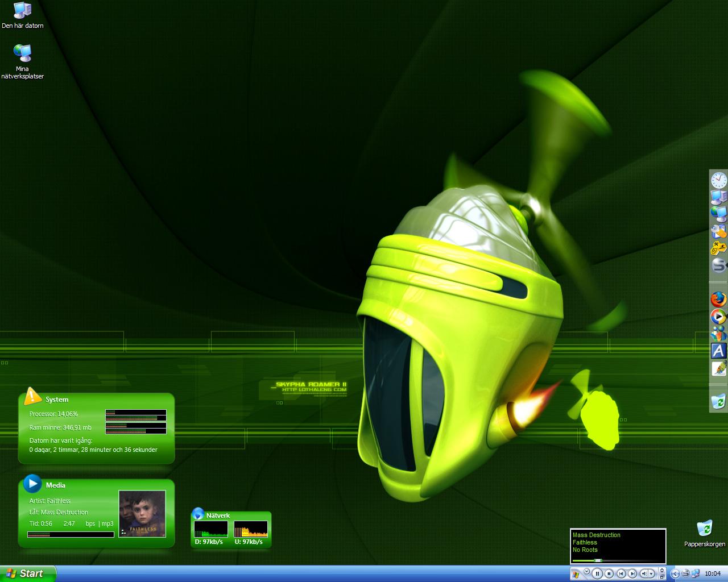
Task: Open network places globe icon in side dock
Action: pyautogui.click(x=719, y=214)
